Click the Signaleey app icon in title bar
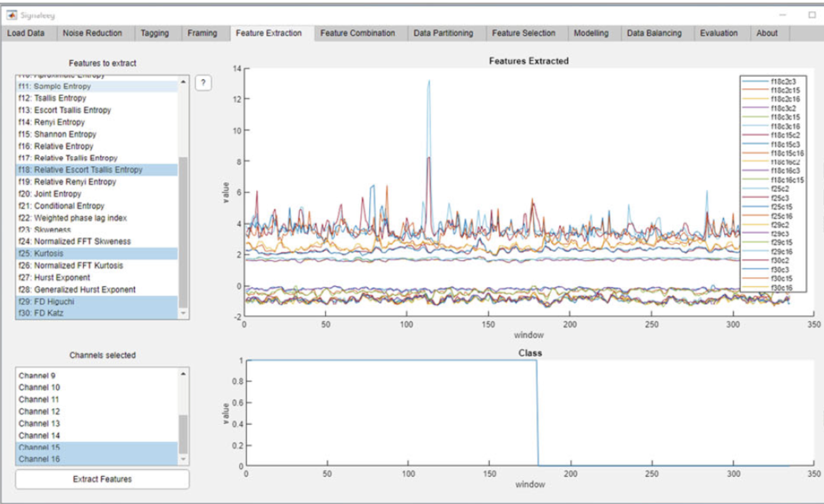 pyautogui.click(x=11, y=15)
